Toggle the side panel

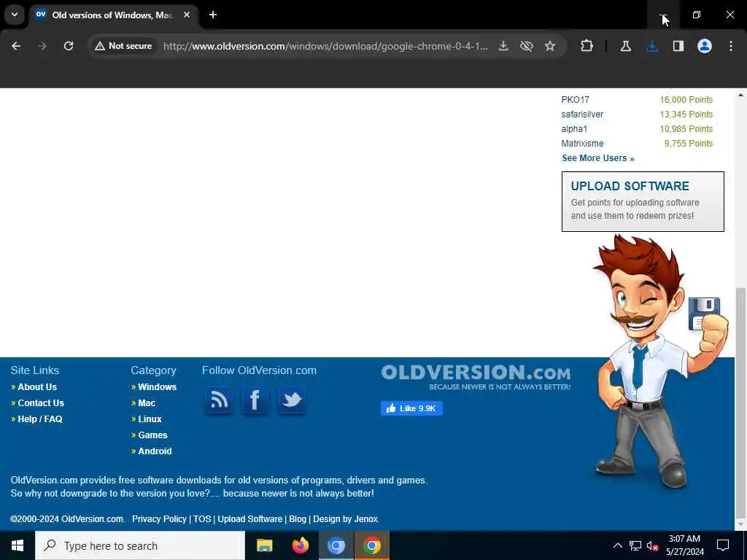coord(678,46)
